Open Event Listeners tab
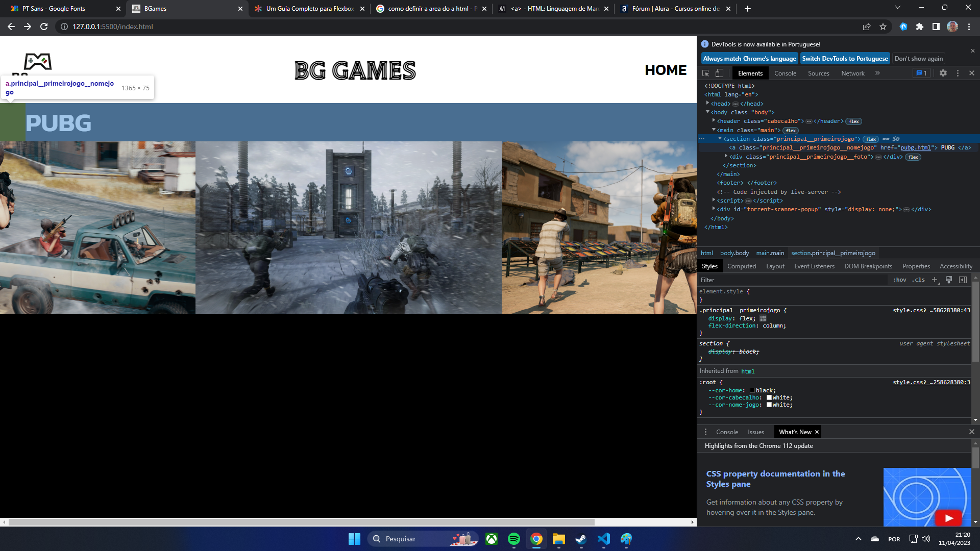Screen dimensions: 980x551 pos(814,266)
